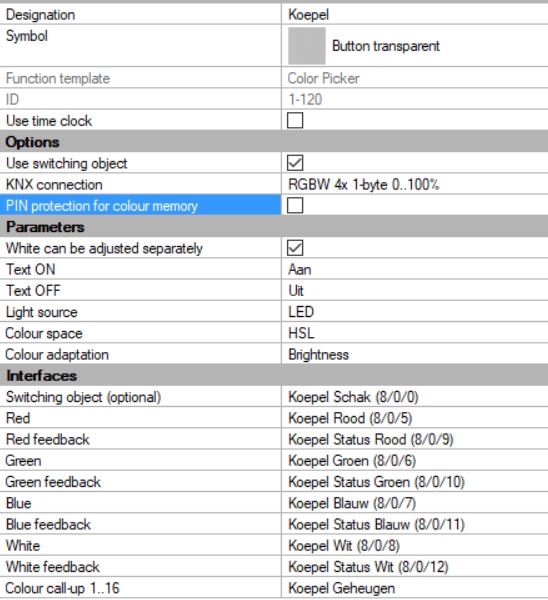548x600 pixels.
Task: Click the Button transparent symbol swatch
Action: [x=307, y=46]
